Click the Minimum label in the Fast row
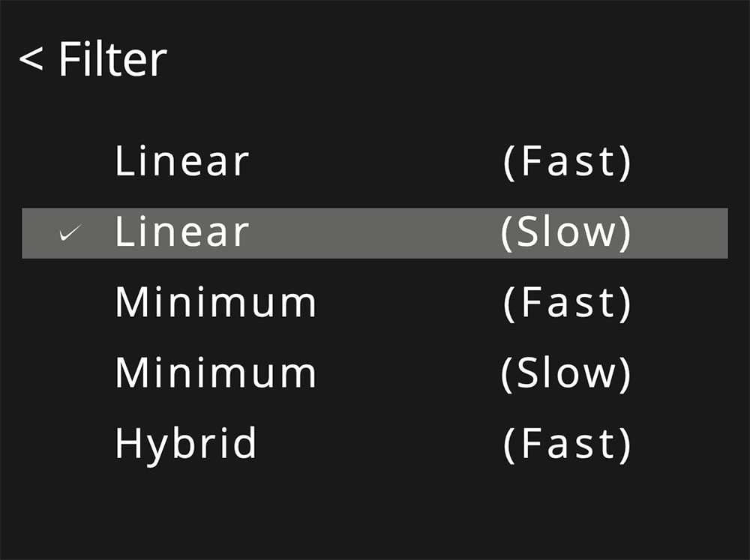Image resolution: width=750 pixels, height=560 pixels. 216,303
